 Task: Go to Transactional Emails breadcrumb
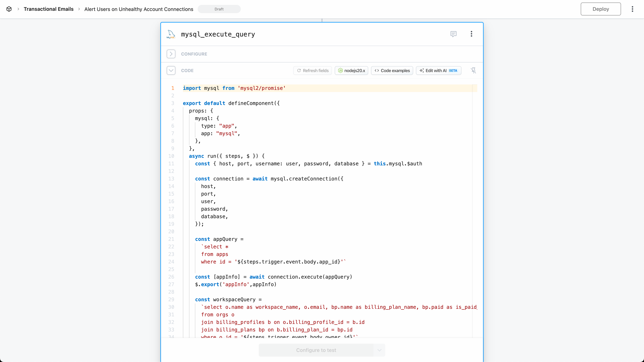pyautogui.click(x=49, y=9)
